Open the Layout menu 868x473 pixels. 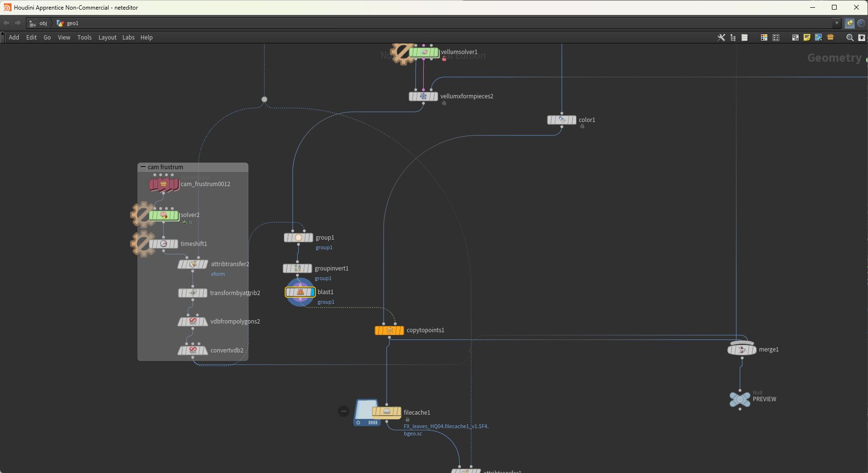tap(107, 38)
